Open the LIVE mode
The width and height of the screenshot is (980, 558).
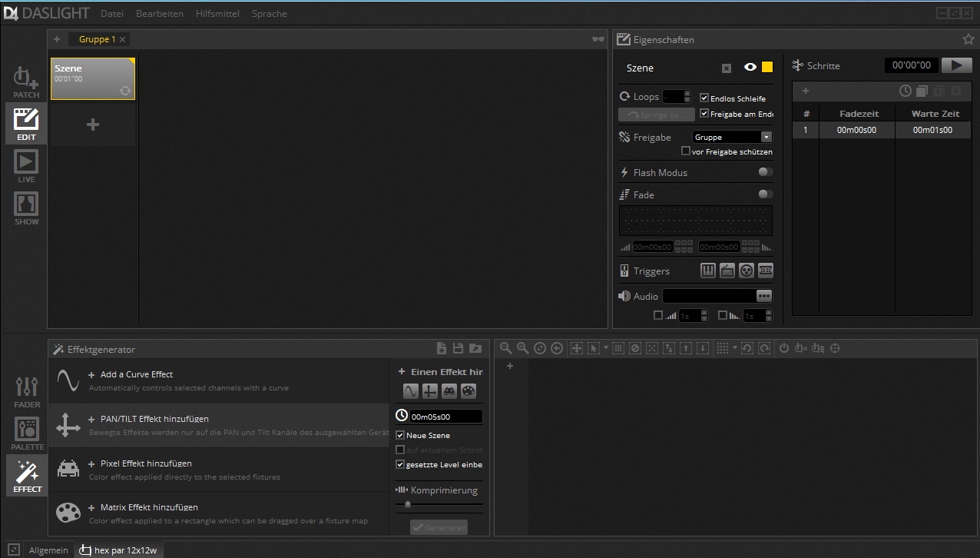[x=25, y=164]
